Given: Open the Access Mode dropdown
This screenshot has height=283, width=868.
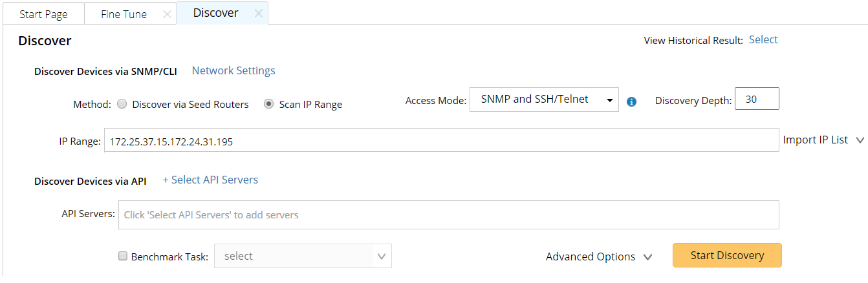Looking at the screenshot, I should click(x=544, y=100).
